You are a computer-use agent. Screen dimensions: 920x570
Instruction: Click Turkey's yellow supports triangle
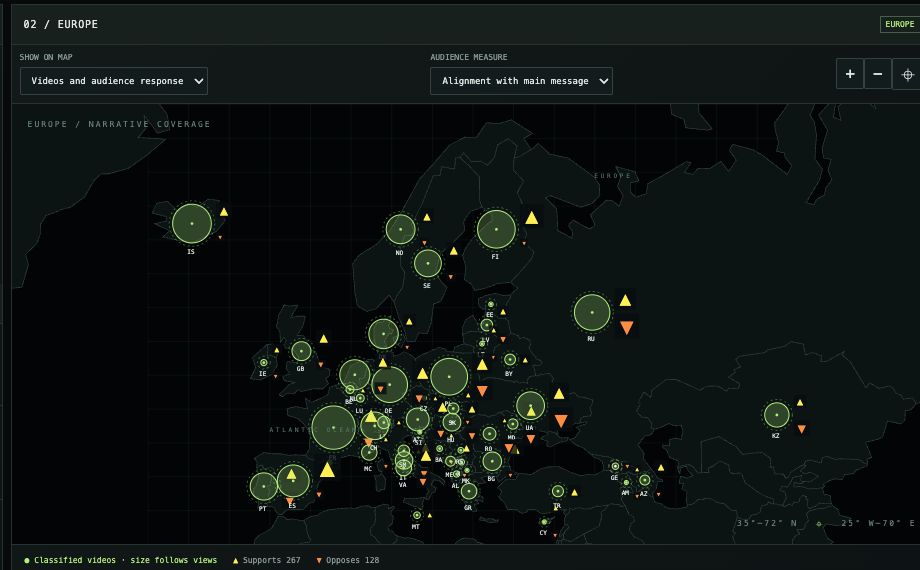click(x=574, y=493)
